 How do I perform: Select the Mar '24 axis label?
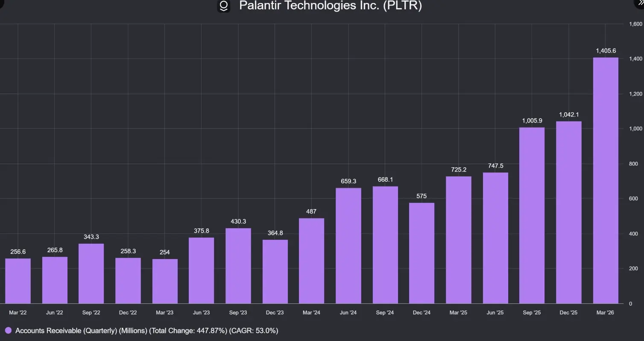(311, 313)
